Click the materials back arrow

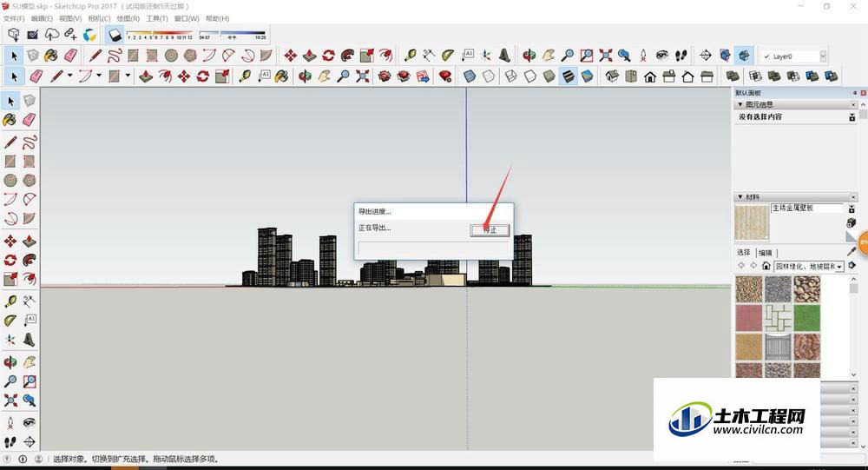coord(741,266)
